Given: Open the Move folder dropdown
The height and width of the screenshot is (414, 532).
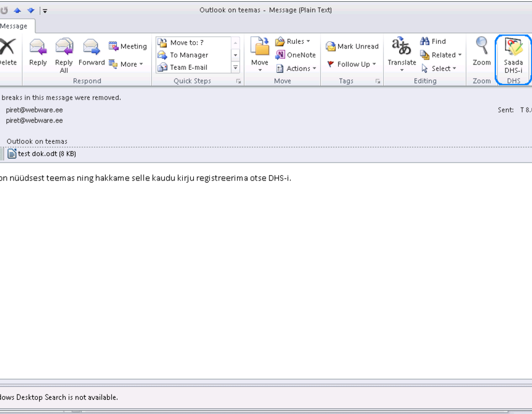Looking at the screenshot, I should coord(259,54).
